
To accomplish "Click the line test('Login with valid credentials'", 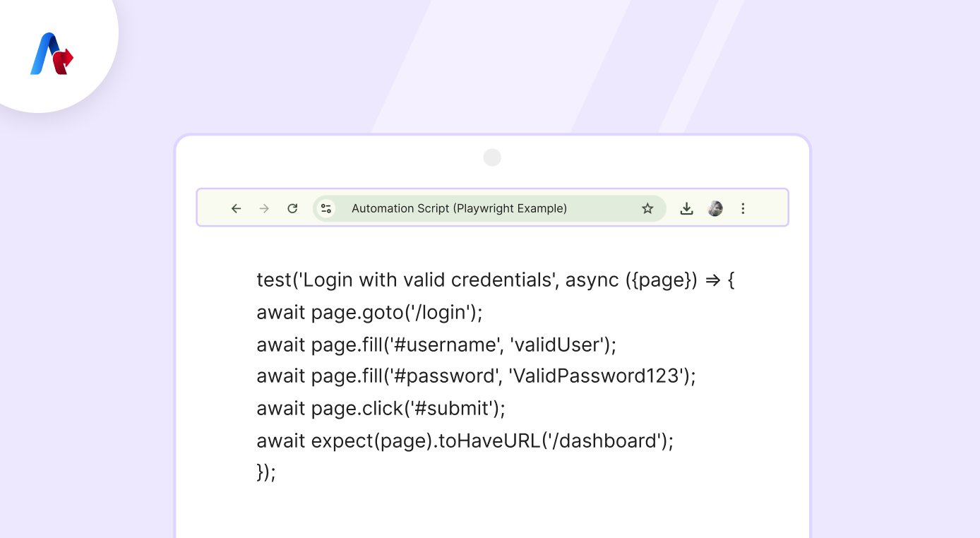I will pyautogui.click(x=496, y=280).
